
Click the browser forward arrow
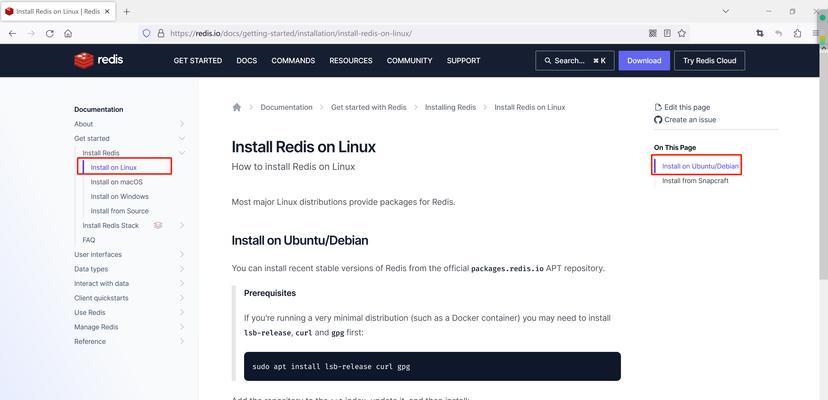31,33
